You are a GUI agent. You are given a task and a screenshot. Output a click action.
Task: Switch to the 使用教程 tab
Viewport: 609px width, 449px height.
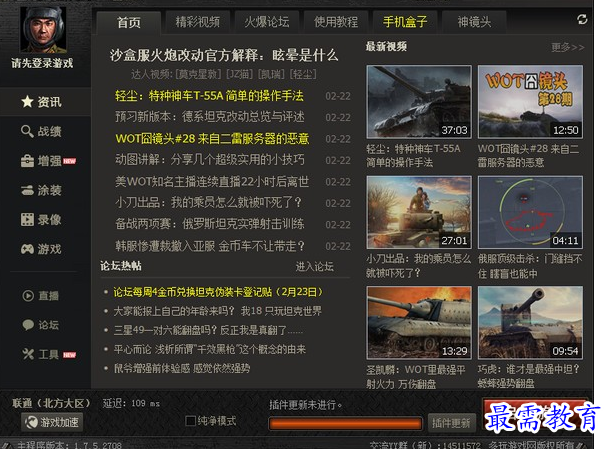coord(336,22)
